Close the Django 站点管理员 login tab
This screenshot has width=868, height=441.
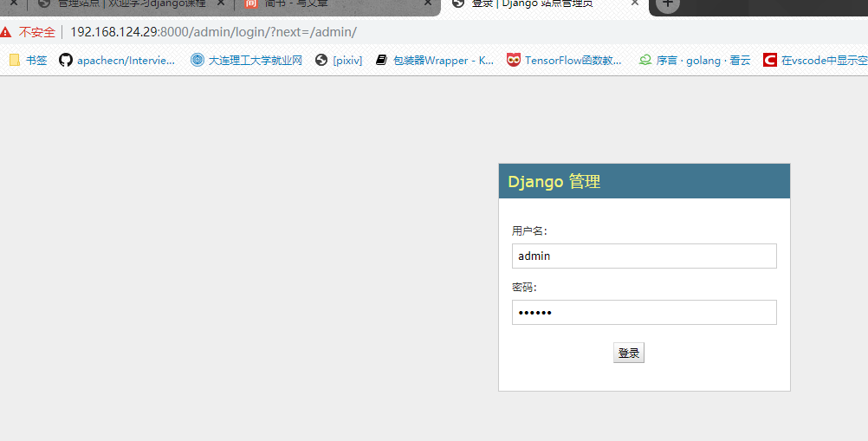tap(635, 3)
